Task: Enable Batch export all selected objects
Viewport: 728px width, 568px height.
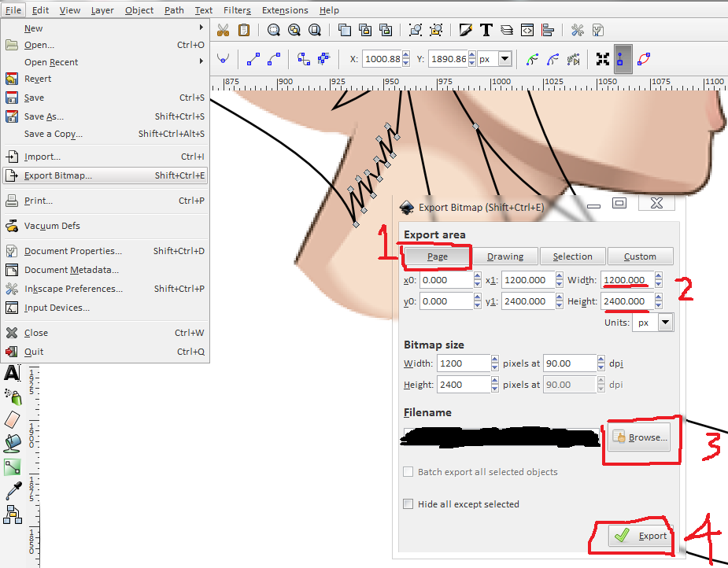Action: (408, 472)
